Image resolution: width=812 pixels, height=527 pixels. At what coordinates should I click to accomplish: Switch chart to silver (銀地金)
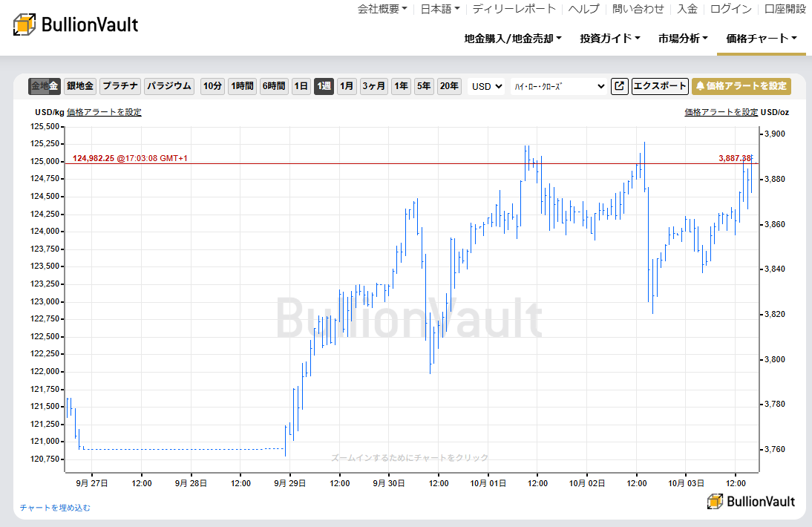[x=80, y=86]
